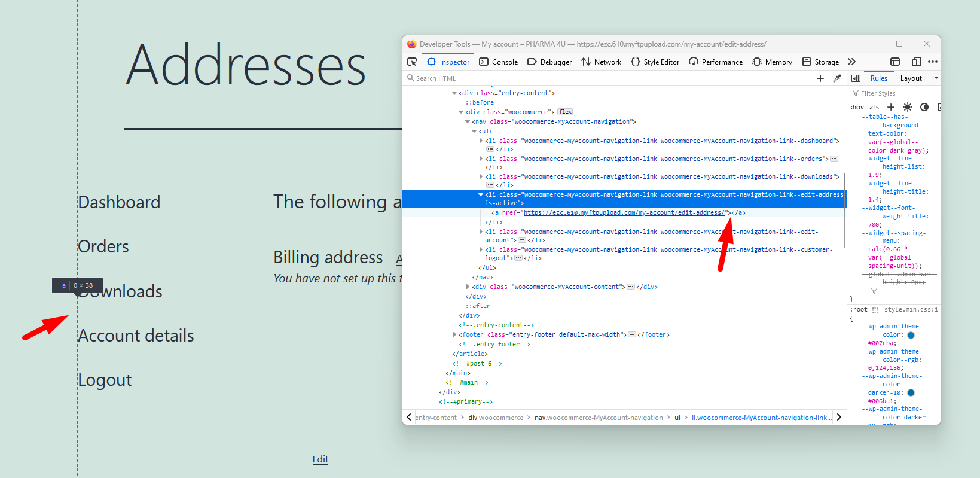Select the ::after pseudo-element row

click(x=478, y=306)
